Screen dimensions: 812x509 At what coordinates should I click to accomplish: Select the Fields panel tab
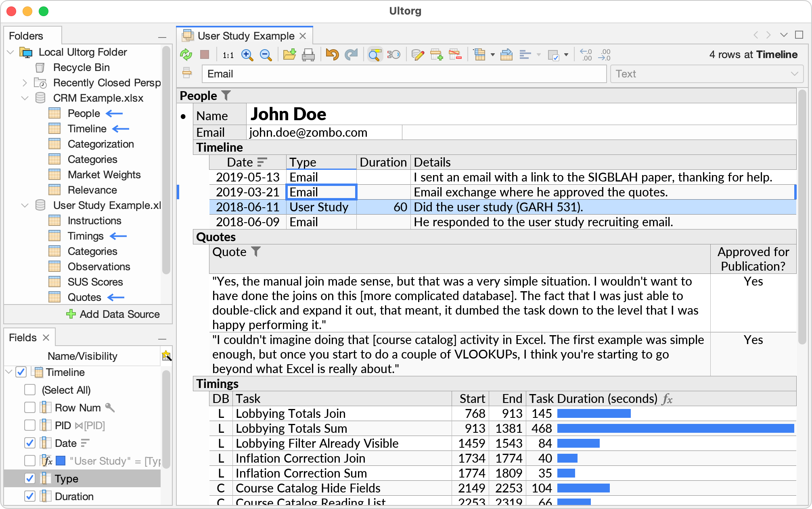pyautogui.click(x=23, y=337)
